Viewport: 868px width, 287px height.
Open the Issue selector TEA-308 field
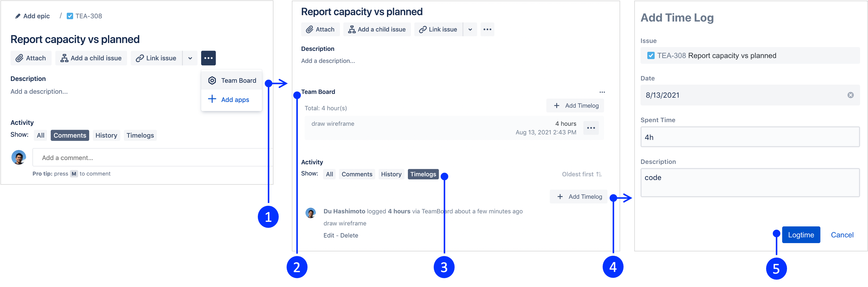(x=750, y=55)
